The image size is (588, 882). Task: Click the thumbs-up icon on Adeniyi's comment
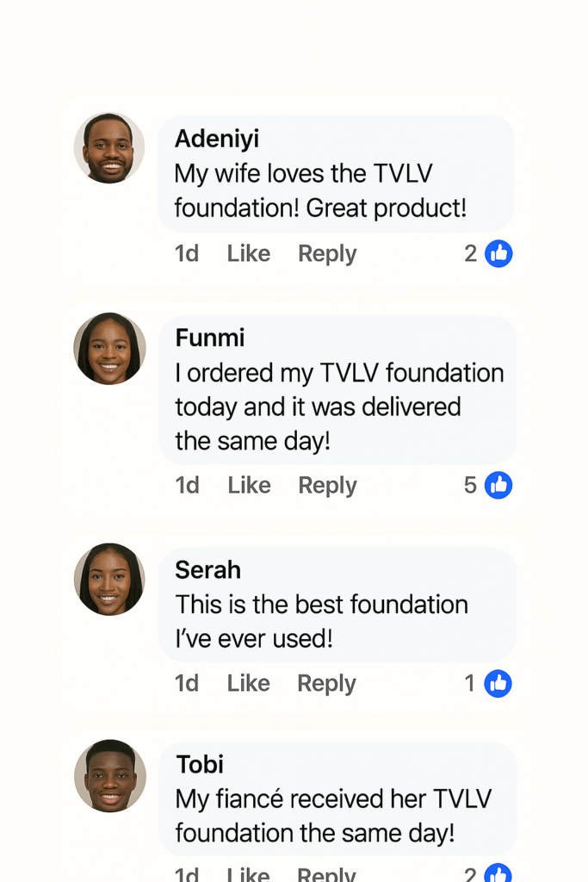[x=498, y=253]
